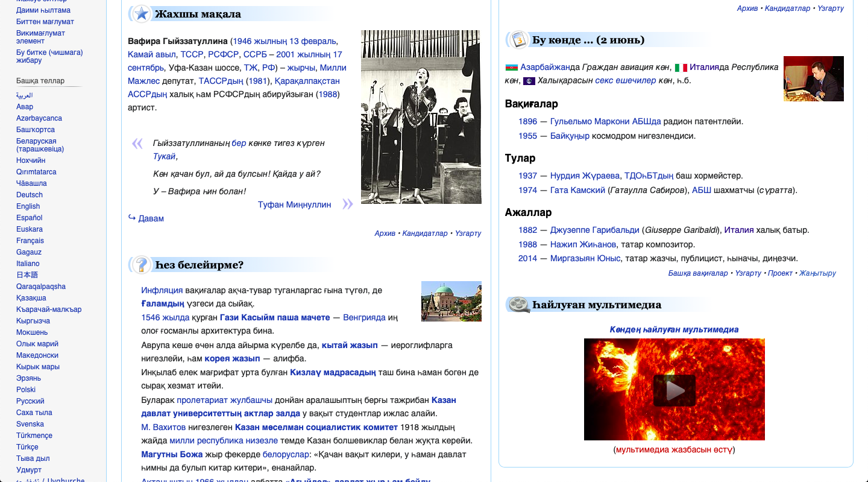Open the Байқуңыр link

(570, 136)
